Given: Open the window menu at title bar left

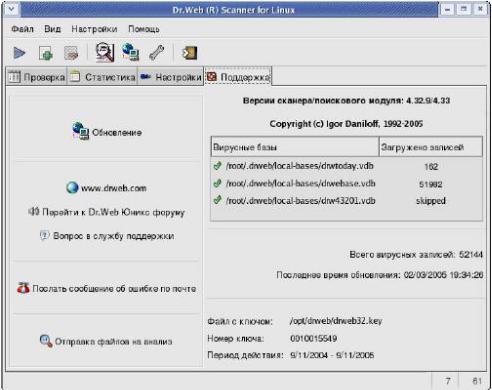Looking at the screenshot, I should [11, 10].
